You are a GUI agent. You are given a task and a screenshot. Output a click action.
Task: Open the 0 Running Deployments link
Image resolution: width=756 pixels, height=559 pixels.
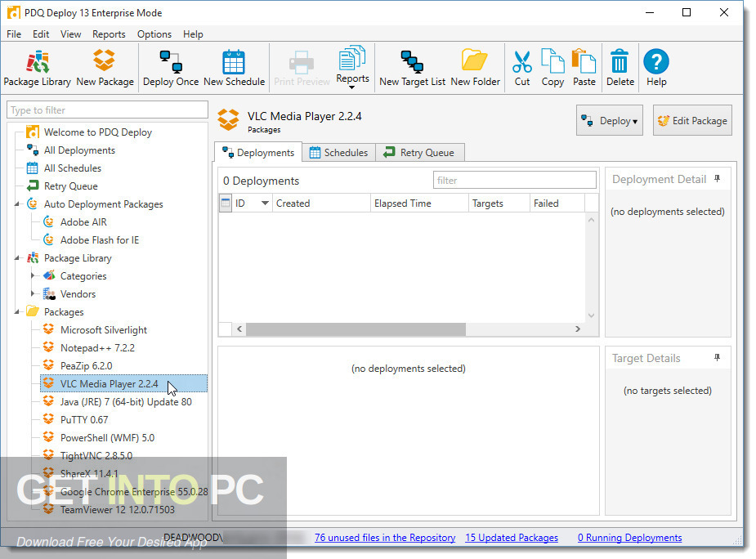tap(629, 537)
